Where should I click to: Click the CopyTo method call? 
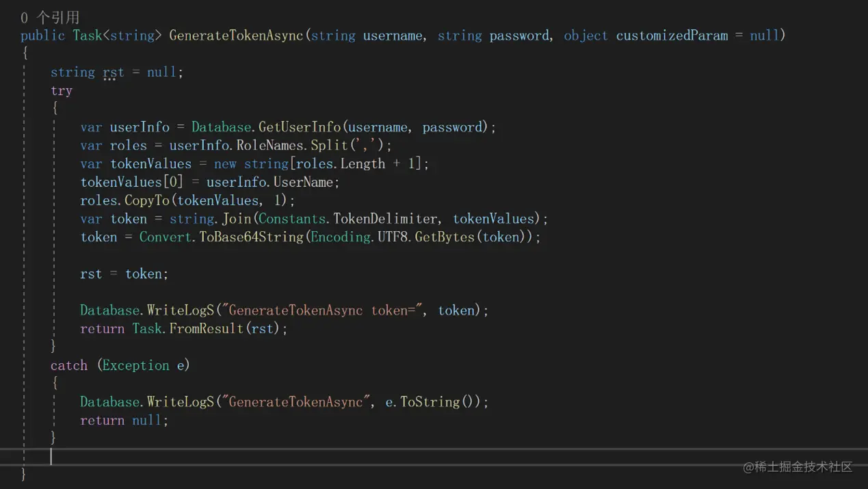coord(146,200)
